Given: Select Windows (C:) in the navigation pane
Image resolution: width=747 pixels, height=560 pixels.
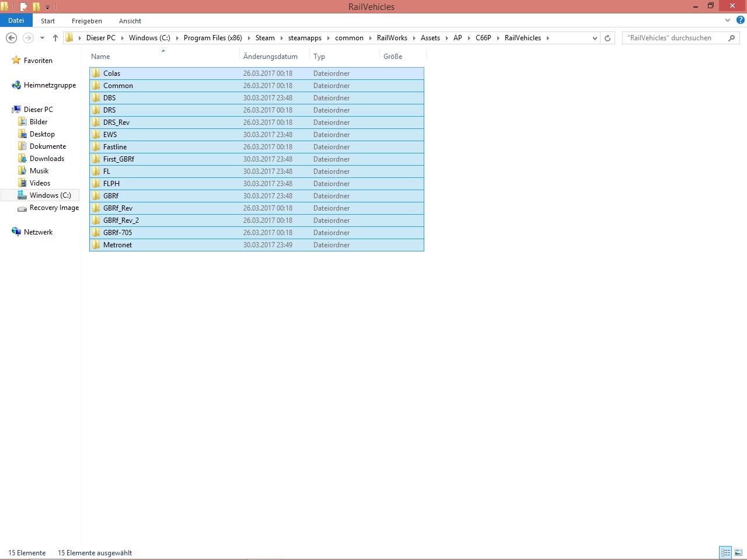Looking at the screenshot, I should tap(50, 195).
